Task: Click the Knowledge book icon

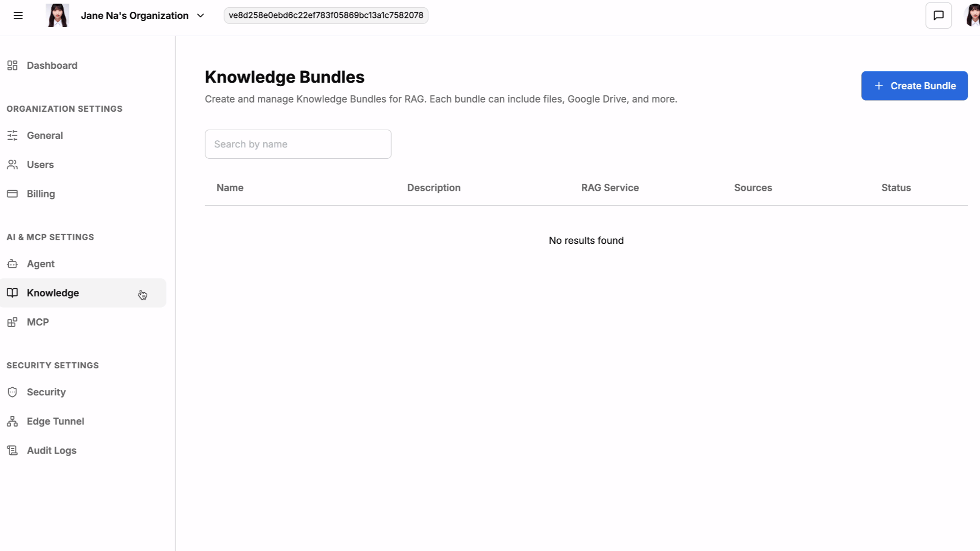Action: click(x=12, y=293)
